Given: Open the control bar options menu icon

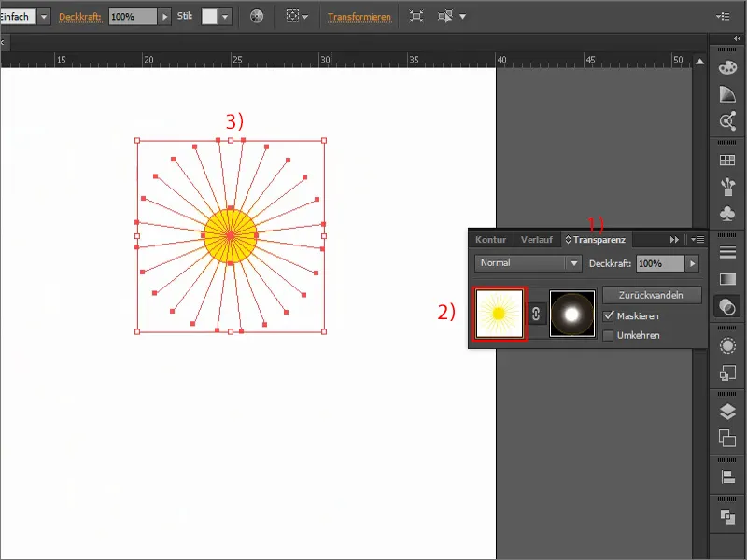Looking at the screenshot, I should (723, 17).
